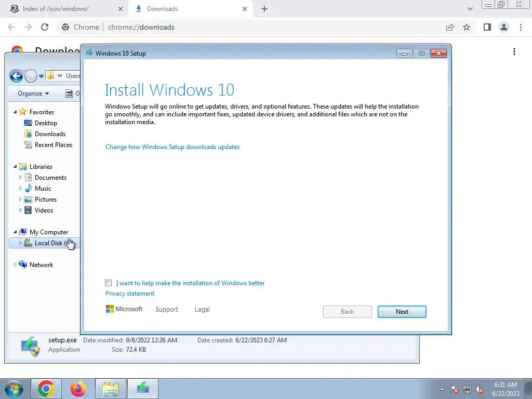Open Windows Setup from the taskbar

(143, 389)
